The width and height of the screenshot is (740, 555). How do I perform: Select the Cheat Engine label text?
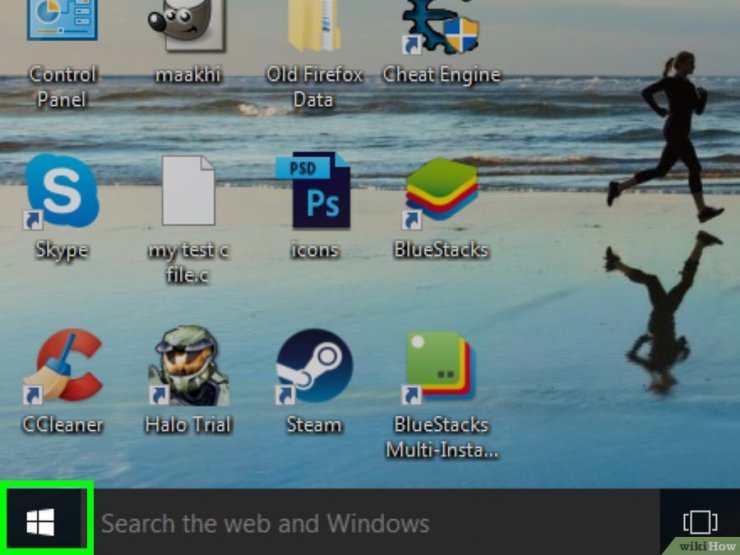tap(441, 75)
